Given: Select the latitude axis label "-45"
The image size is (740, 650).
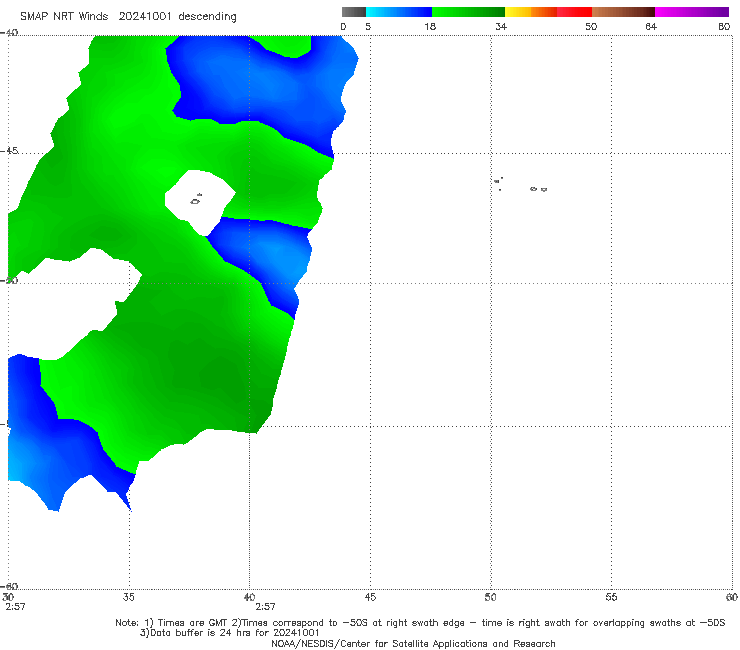Looking at the screenshot, I should [9, 151].
